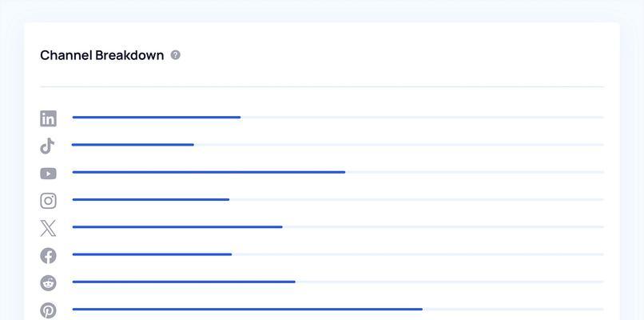Click the Reddit channel icon
Image resolution: width=644 pixels, height=320 pixels.
click(48, 283)
